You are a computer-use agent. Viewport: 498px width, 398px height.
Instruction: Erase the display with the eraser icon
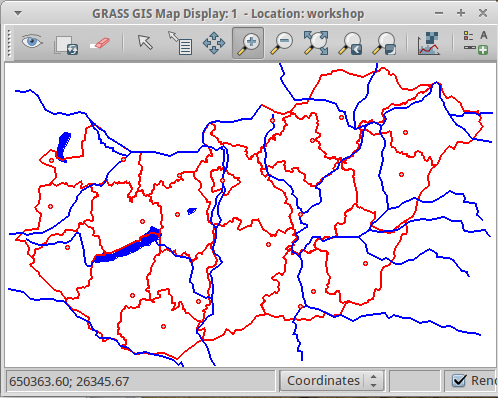click(x=100, y=43)
